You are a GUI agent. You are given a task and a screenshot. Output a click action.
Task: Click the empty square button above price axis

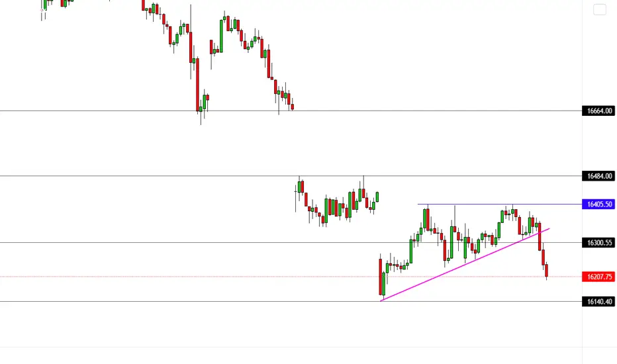(x=599, y=9)
